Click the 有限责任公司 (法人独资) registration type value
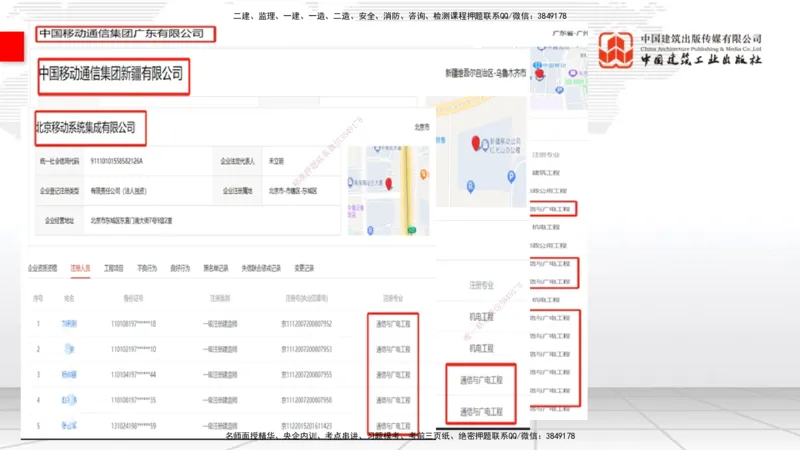Screen dimensions: 800x450 (x=118, y=191)
